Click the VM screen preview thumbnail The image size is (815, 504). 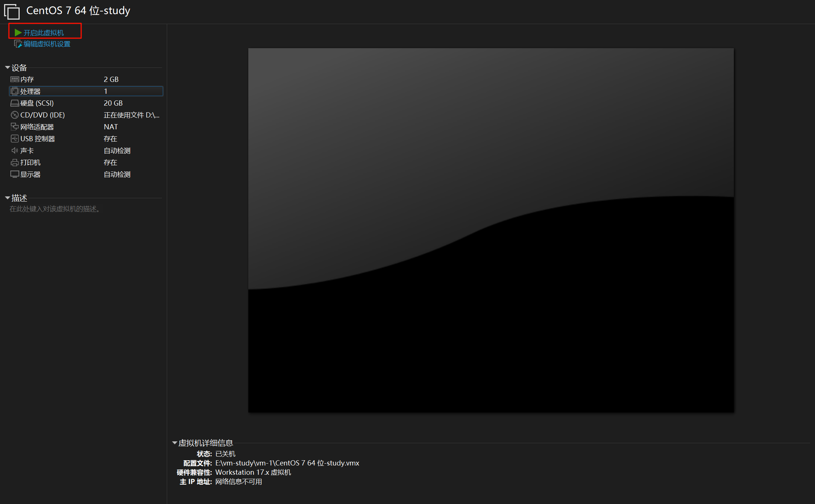pos(491,230)
